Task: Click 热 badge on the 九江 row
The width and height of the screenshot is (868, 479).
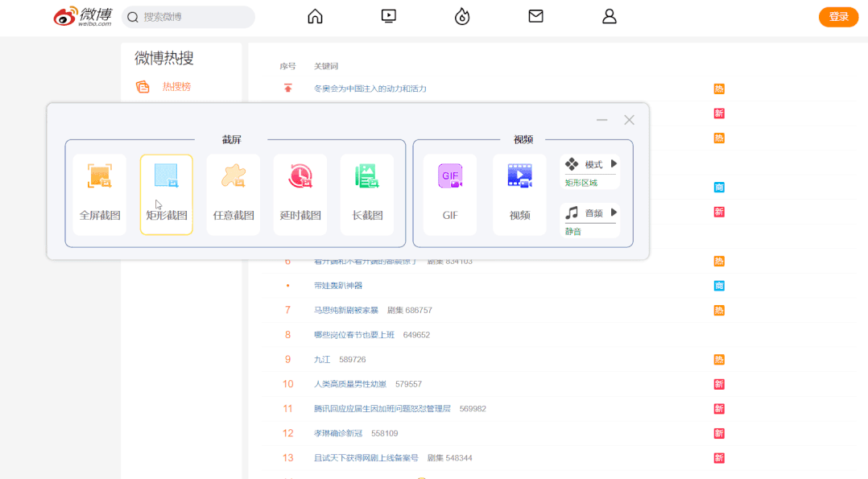Action: point(719,359)
